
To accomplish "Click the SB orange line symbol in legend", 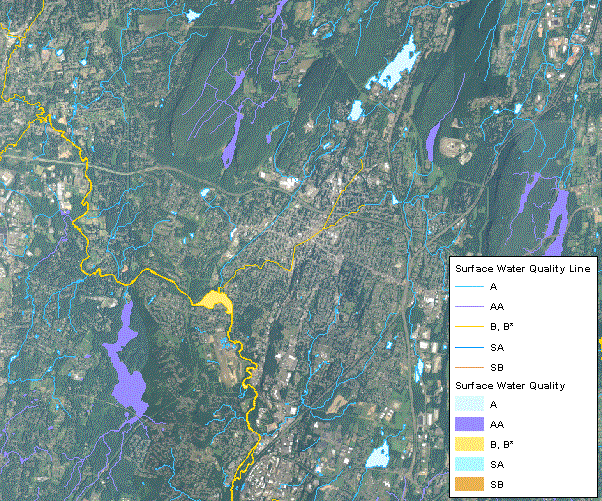I will 469,367.
